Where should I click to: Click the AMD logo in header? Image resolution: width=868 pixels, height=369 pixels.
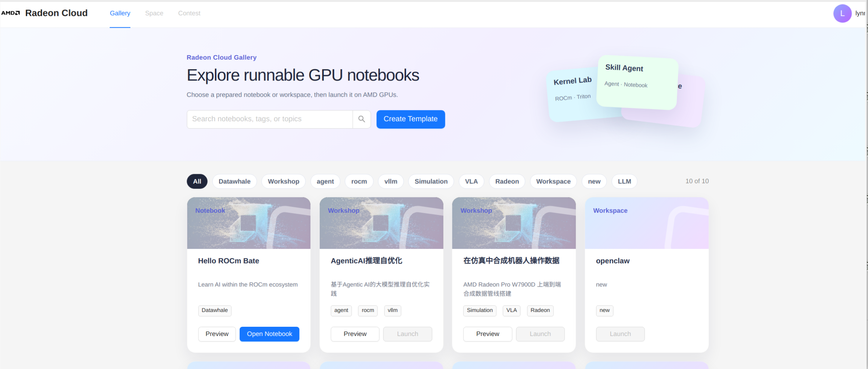pyautogui.click(x=10, y=13)
